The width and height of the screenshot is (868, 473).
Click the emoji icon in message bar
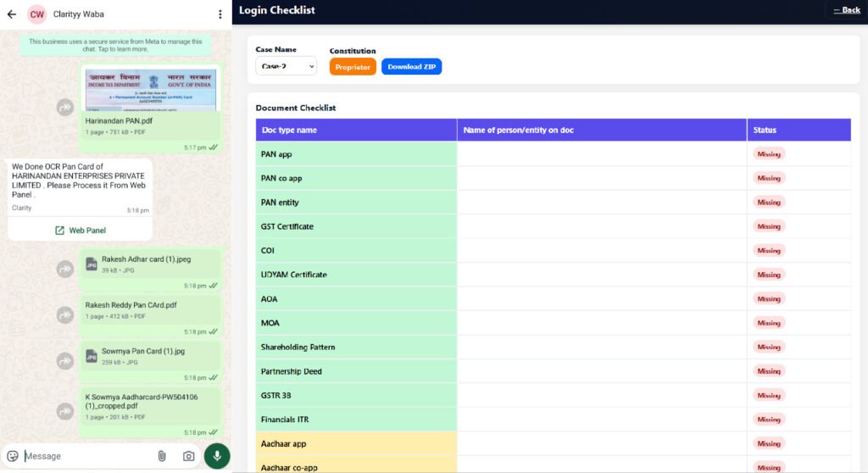(x=13, y=456)
